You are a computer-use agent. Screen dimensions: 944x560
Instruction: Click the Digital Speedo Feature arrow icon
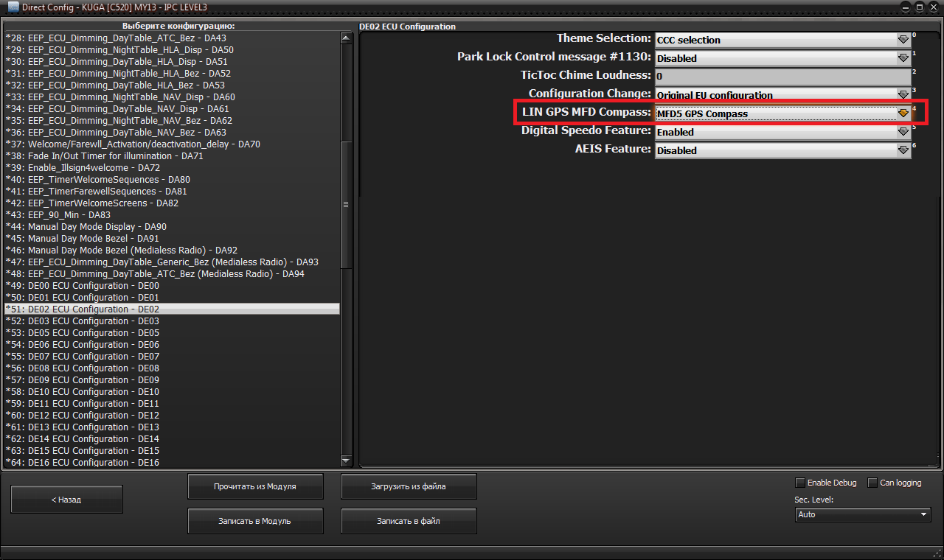click(x=903, y=132)
